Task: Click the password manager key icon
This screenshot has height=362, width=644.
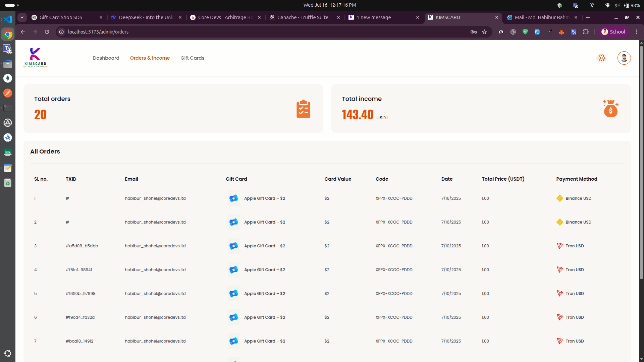Action: click(x=474, y=32)
